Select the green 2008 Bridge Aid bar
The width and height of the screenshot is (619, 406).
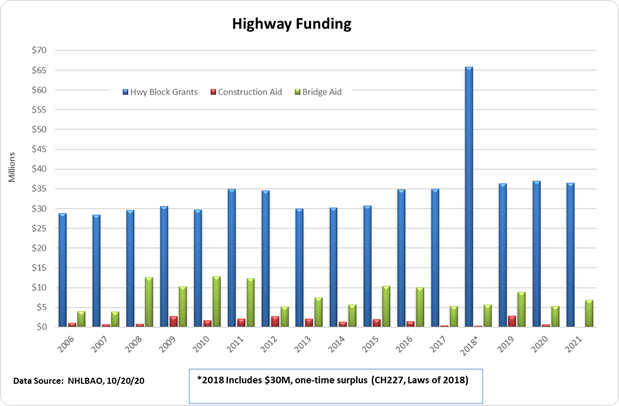click(149, 302)
